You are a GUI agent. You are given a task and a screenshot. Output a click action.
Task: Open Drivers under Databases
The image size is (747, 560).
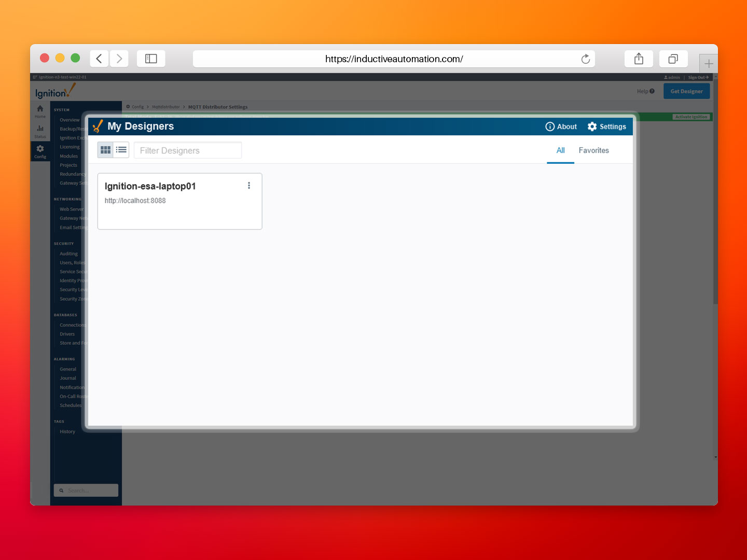point(67,334)
